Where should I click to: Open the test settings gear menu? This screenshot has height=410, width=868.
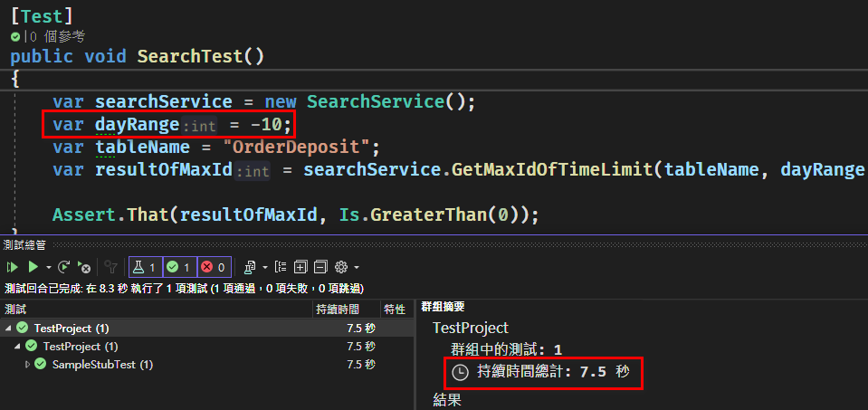341,267
